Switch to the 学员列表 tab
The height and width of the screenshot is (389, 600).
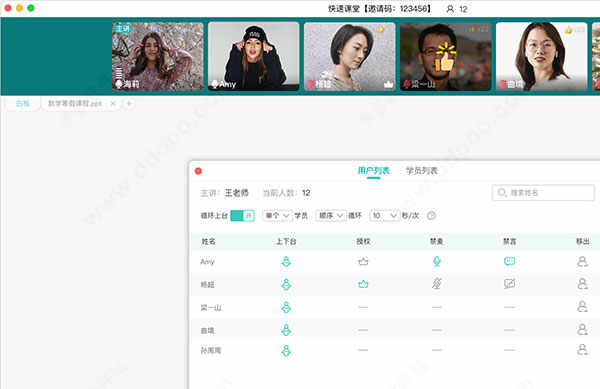[x=421, y=171]
